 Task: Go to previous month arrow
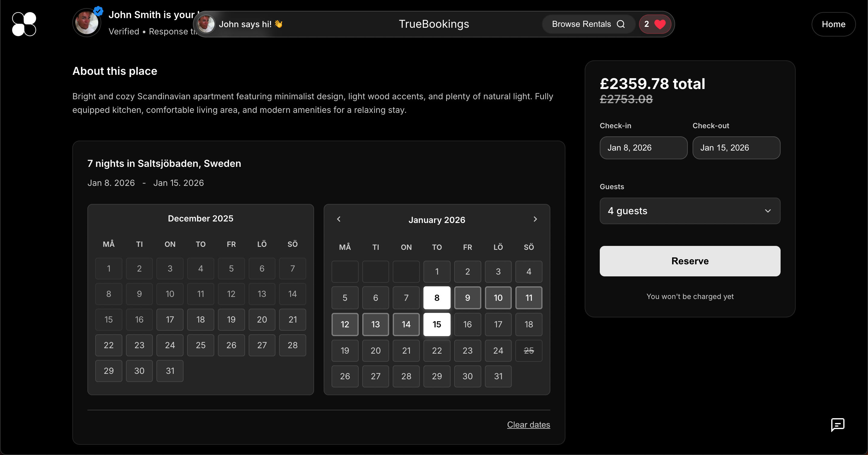pos(339,219)
